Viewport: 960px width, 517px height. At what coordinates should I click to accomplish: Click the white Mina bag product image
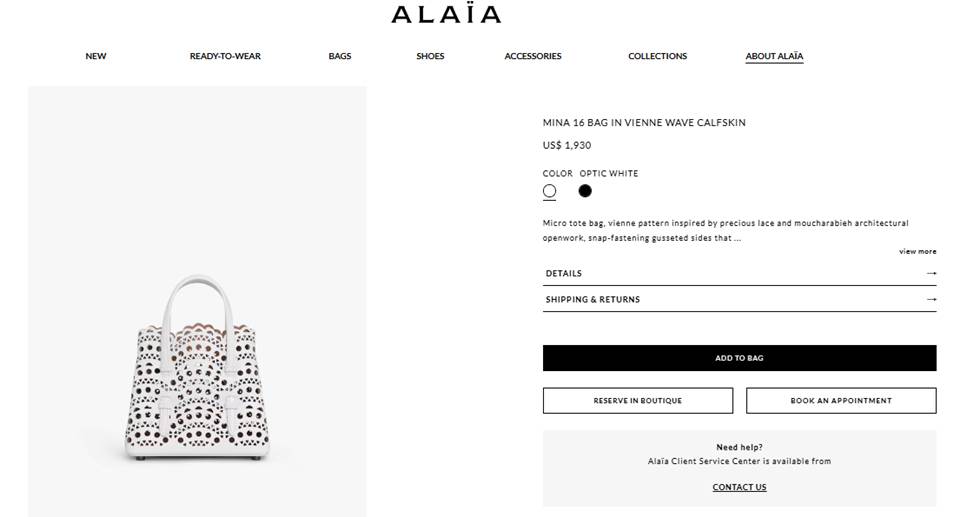coord(197,368)
